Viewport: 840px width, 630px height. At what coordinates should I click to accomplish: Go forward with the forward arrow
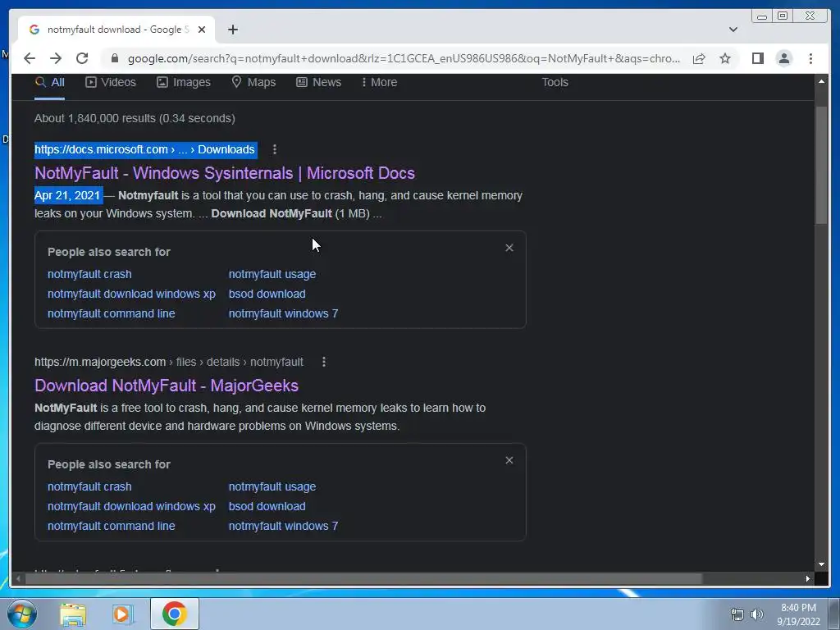click(x=56, y=58)
